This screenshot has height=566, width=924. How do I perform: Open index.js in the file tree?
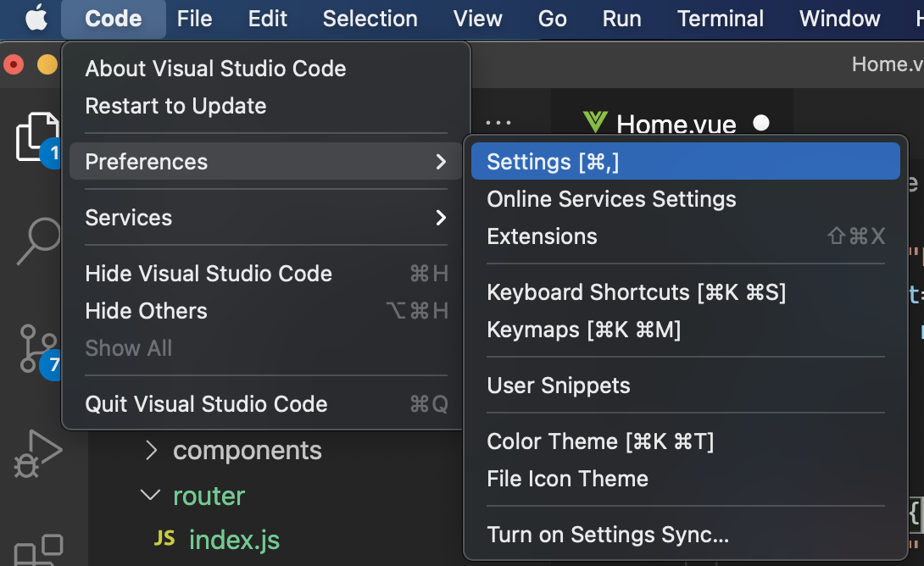pos(234,540)
